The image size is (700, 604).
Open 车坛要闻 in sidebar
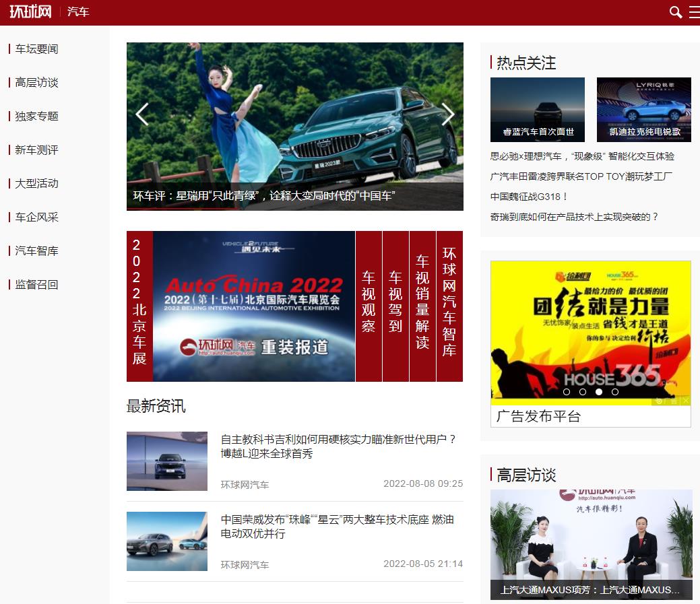[x=36, y=49]
